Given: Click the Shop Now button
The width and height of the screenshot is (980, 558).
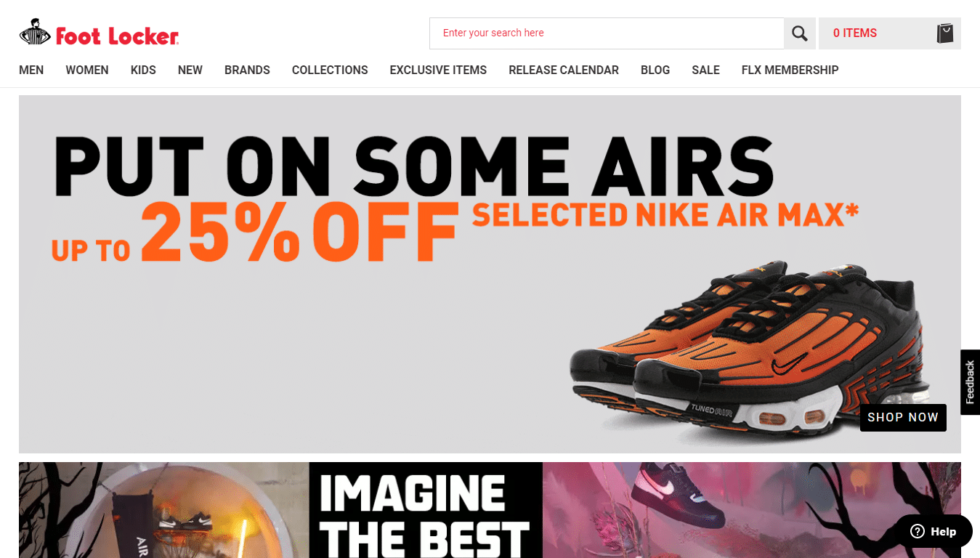Looking at the screenshot, I should 903,418.
